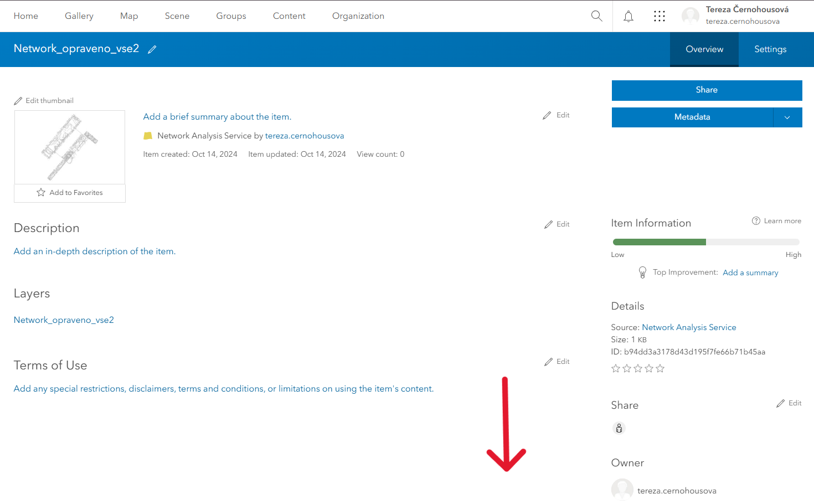Click the owner avatar icon
The height and width of the screenshot is (504, 814).
pyautogui.click(x=622, y=490)
